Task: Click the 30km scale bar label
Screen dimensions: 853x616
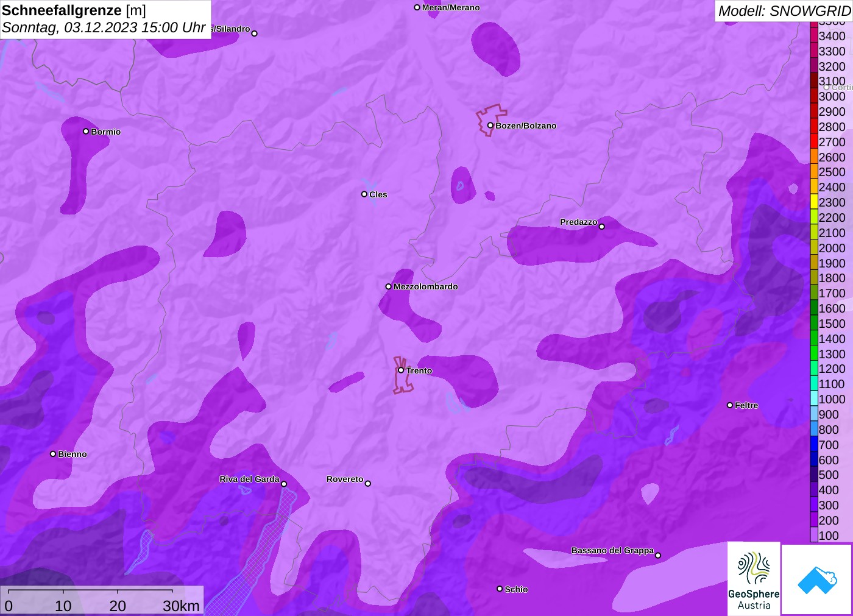Action: tap(181, 606)
